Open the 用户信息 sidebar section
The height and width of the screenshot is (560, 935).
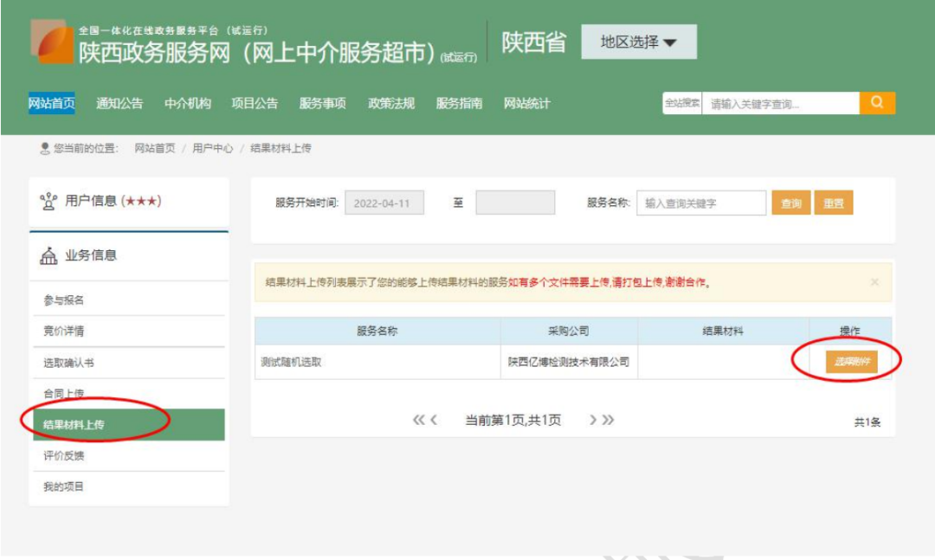(129, 202)
